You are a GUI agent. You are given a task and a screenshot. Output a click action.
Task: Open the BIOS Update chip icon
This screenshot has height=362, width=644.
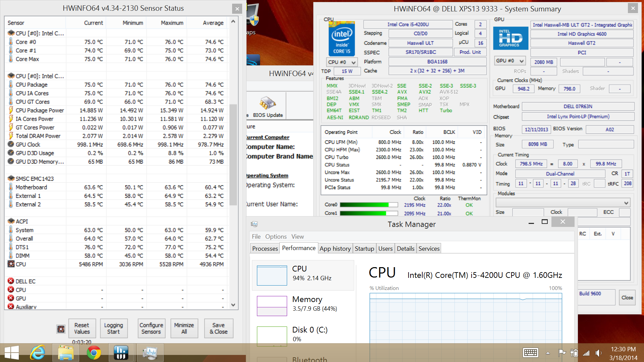(x=268, y=103)
